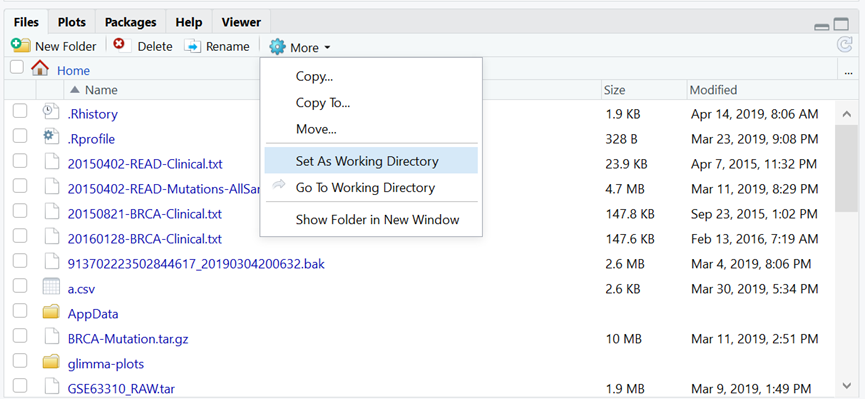The width and height of the screenshot is (865, 399).
Task: Click the Rename button label
Action: click(x=227, y=47)
